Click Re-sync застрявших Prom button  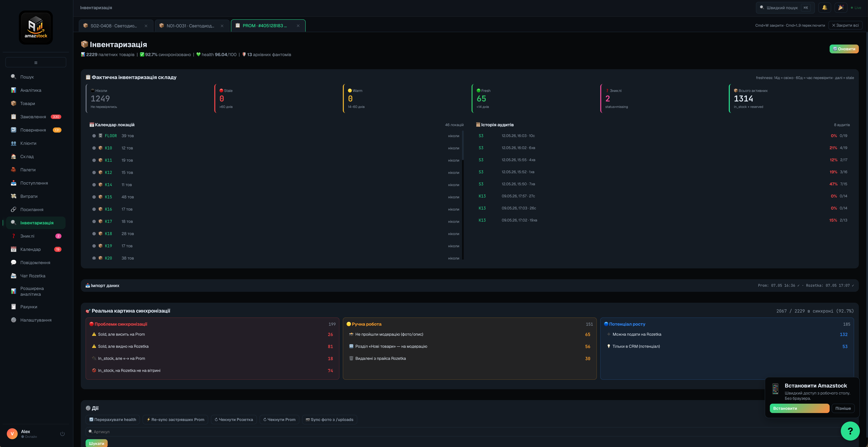(175, 420)
